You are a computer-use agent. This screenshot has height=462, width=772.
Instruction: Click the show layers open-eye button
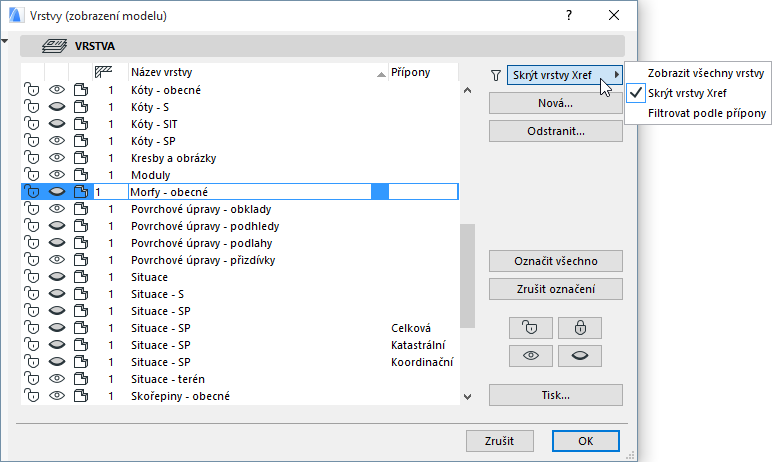(530, 355)
